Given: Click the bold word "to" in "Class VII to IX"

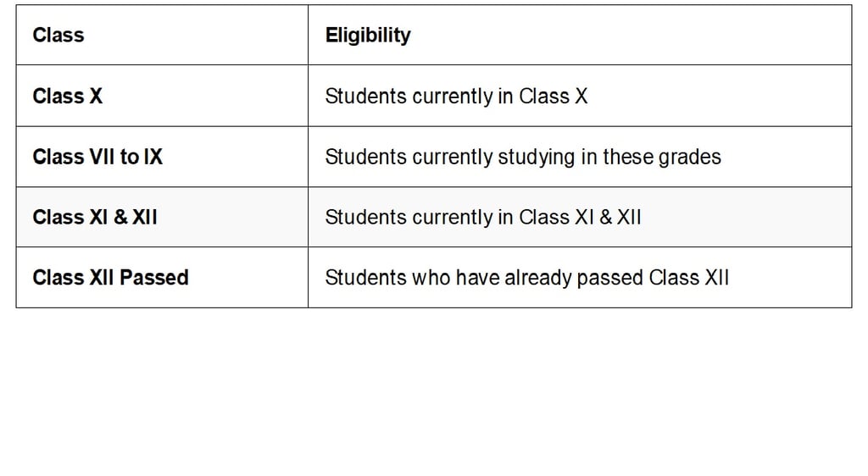Looking at the screenshot, I should coord(130,158).
